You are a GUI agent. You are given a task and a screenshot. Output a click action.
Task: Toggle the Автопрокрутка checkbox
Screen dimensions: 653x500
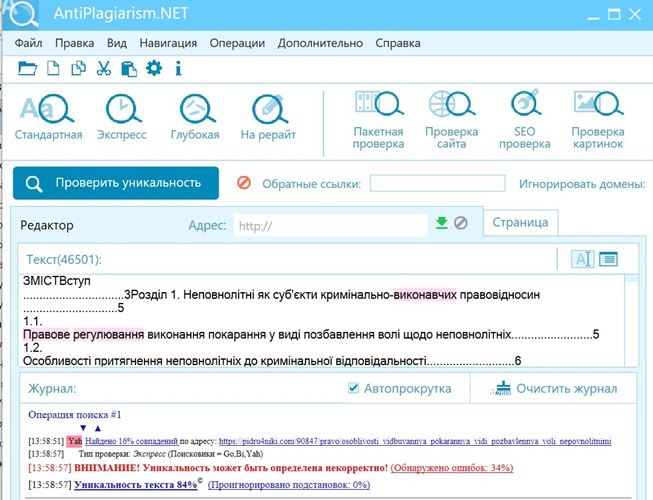coord(353,388)
